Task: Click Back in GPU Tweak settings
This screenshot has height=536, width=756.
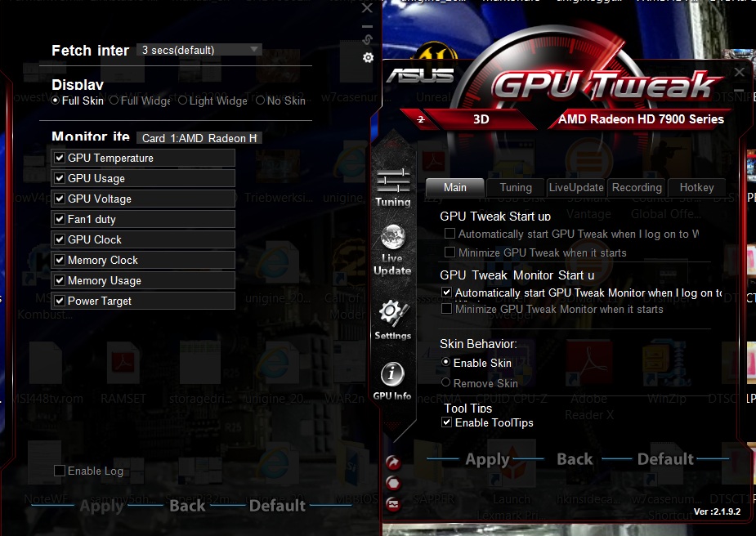Action: 575,459
